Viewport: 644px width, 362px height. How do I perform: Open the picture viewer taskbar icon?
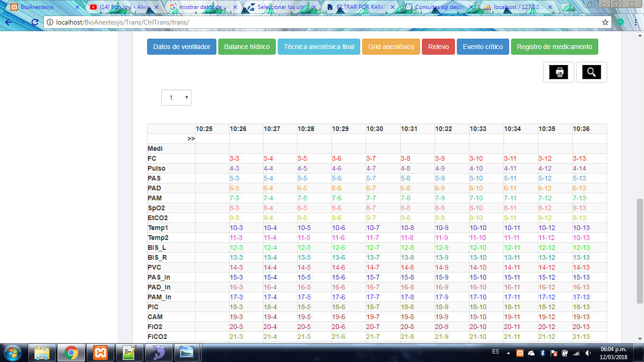point(188,352)
